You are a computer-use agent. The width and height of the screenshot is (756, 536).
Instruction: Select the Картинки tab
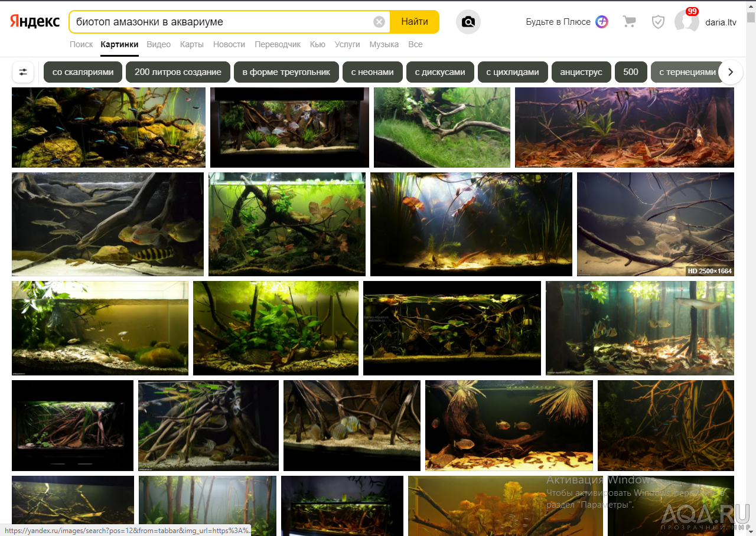point(119,44)
